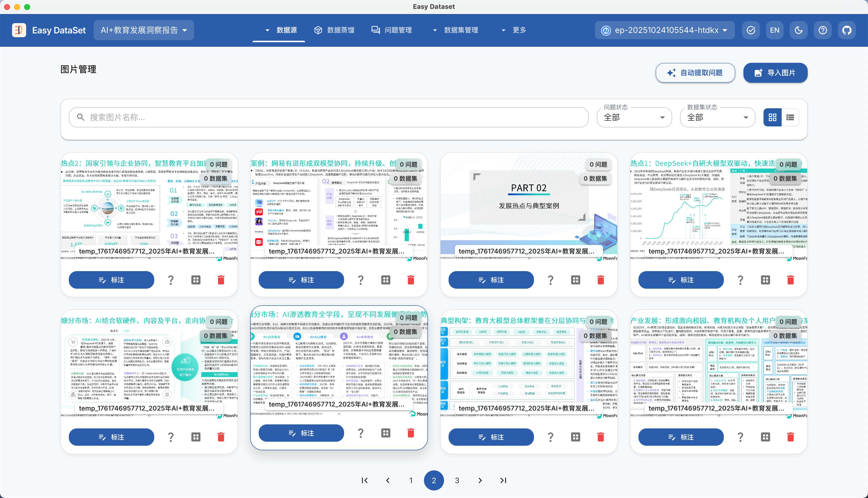The image size is (868, 498).
Task: Go to first page of pagination
Action: pyautogui.click(x=364, y=481)
